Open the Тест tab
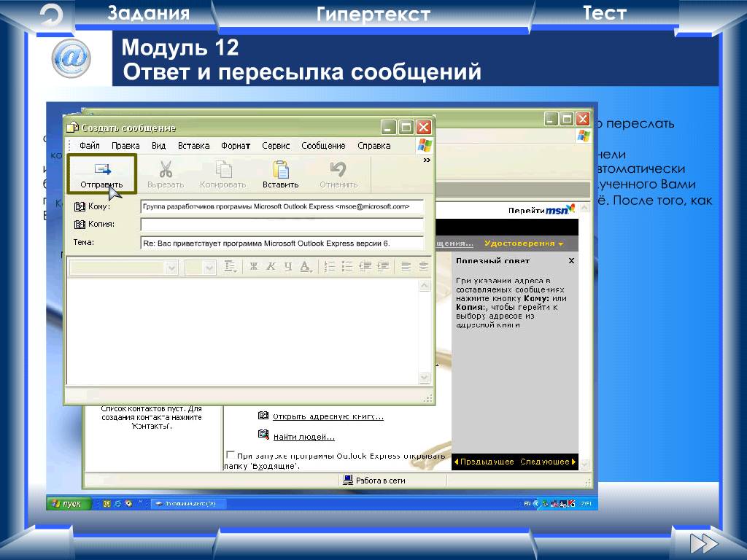This screenshot has height=560, width=747. (x=605, y=13)
